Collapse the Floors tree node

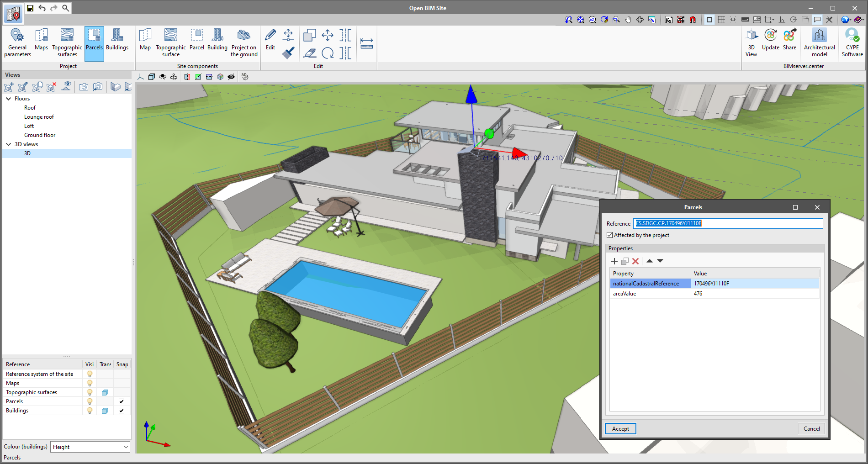[8, 99]
